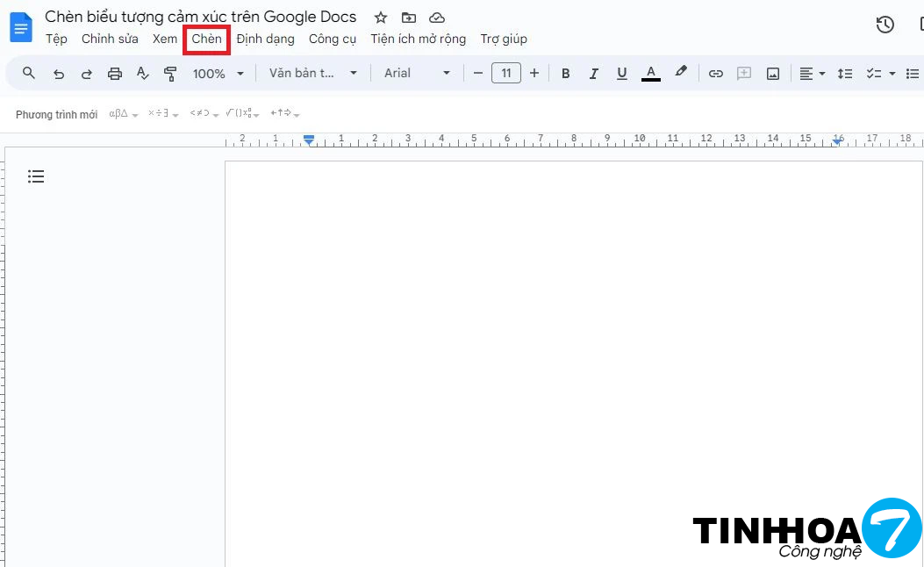Open version history clock icon
The height and width of the screenshot is (567, 924).
click(885, 25)
